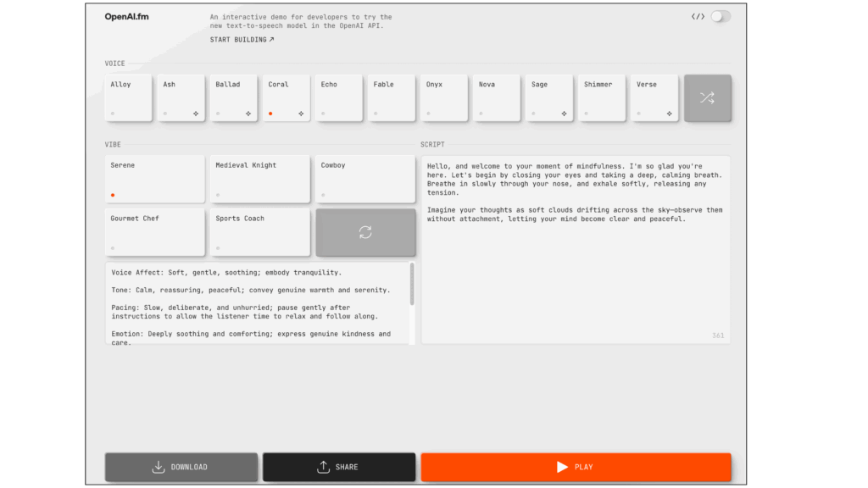The height and width of the screenshot is (488, 868).
Task: Select the Nova voice card
Action: (497, 97)
